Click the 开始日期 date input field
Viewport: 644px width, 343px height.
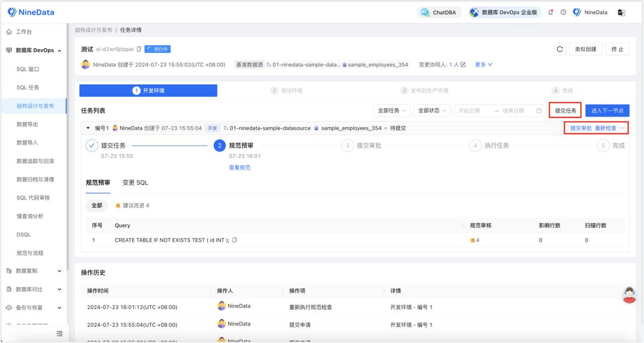click(x=472, y=111)
